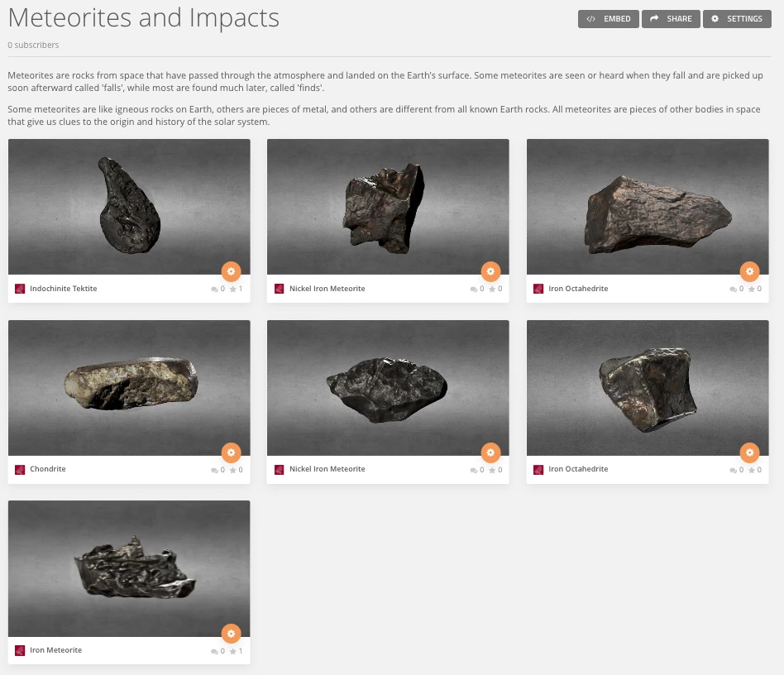Screen dimensions: 784x675
Task: Open the collection Settings
Action: (736, 19)
